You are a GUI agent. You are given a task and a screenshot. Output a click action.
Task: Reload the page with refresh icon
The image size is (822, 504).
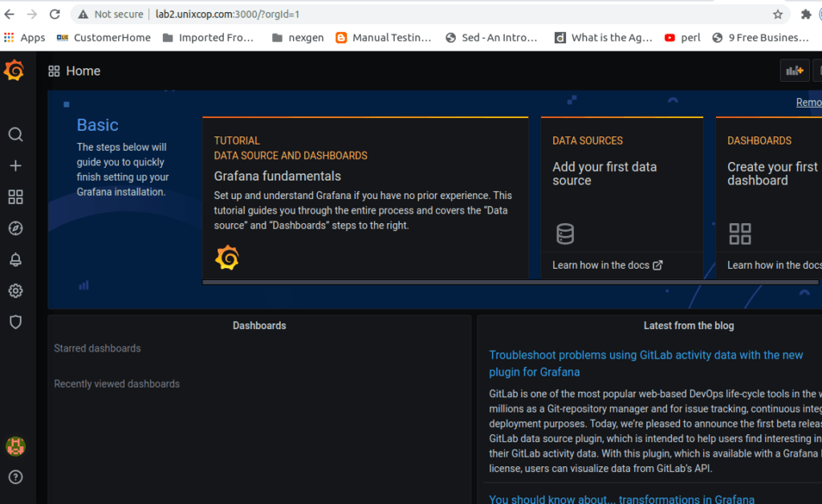point(55,14)
